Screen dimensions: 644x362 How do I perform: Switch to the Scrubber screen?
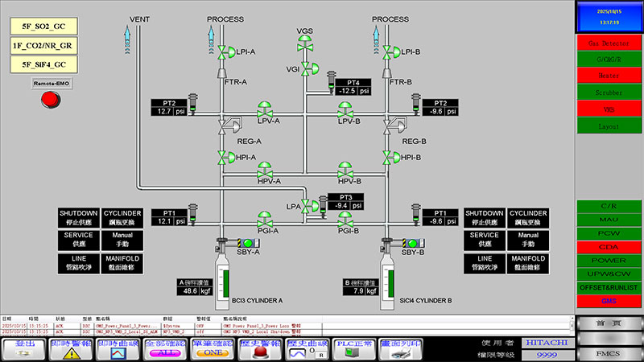[609, 93]
